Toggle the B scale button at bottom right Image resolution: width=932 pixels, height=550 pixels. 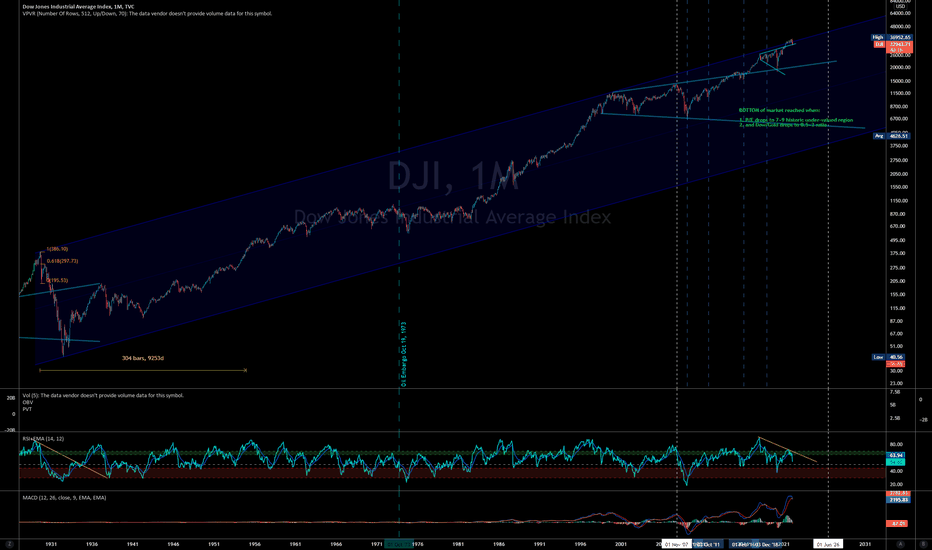tap(923, 544)
